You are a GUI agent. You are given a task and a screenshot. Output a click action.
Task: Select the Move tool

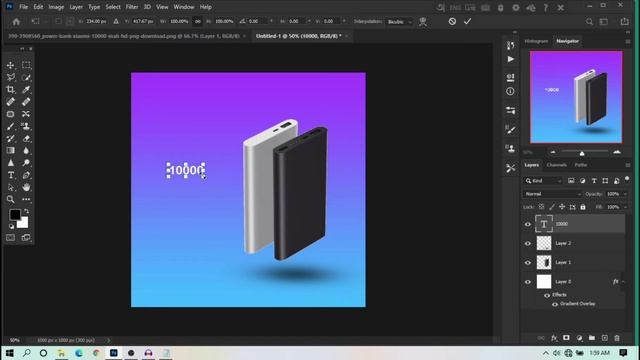click(11, 65)
